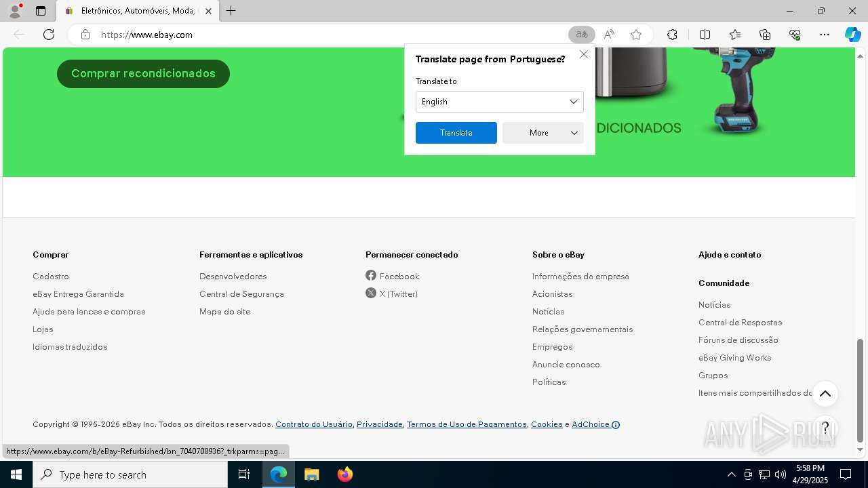The width and height of the screenshot is (868, 488).
Task: Open Informações da empresa link
Action: coord(580,276)
